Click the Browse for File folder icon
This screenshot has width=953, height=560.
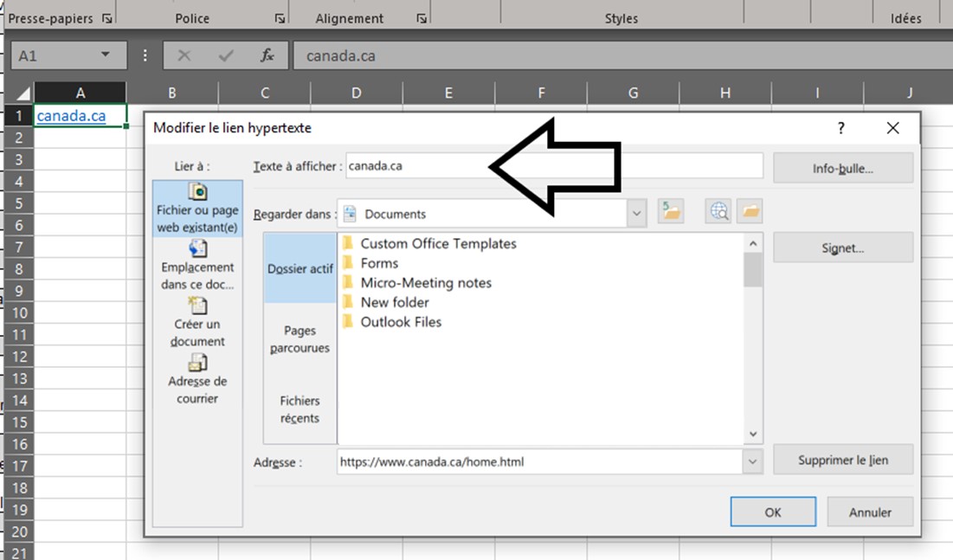[750, 213]
